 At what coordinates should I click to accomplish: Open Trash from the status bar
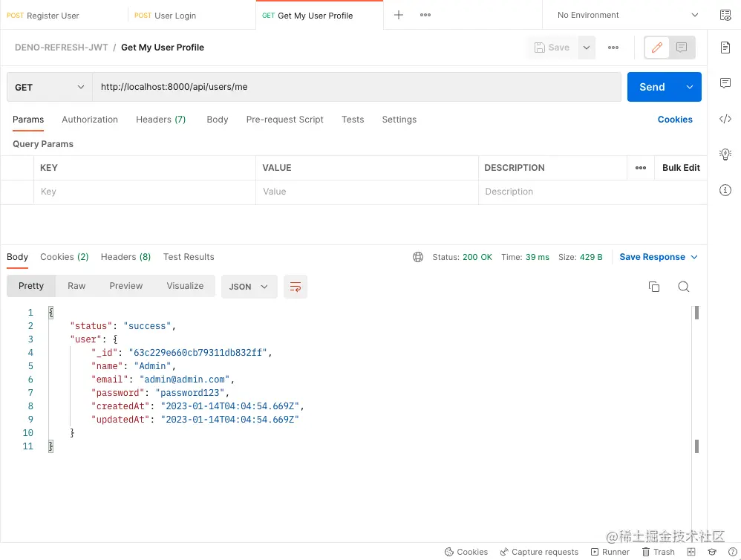pyautogui.click(x=659, y=552)
